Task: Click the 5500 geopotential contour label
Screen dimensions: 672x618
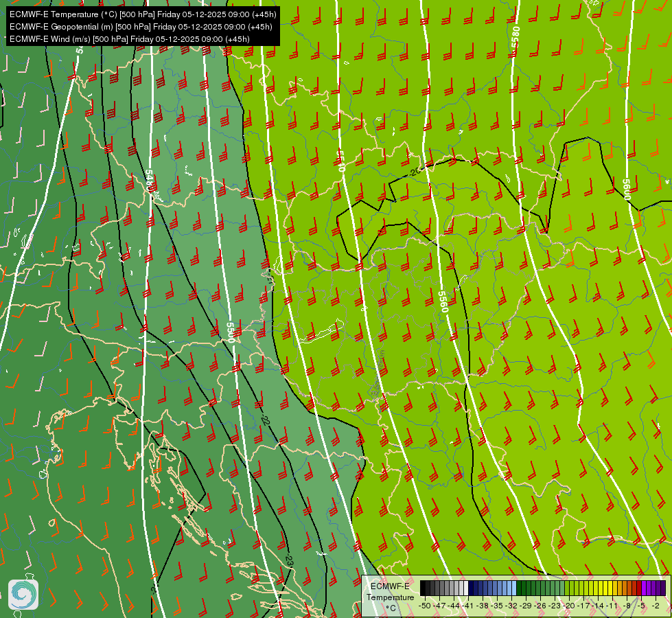Action: [x=231, y=332]
